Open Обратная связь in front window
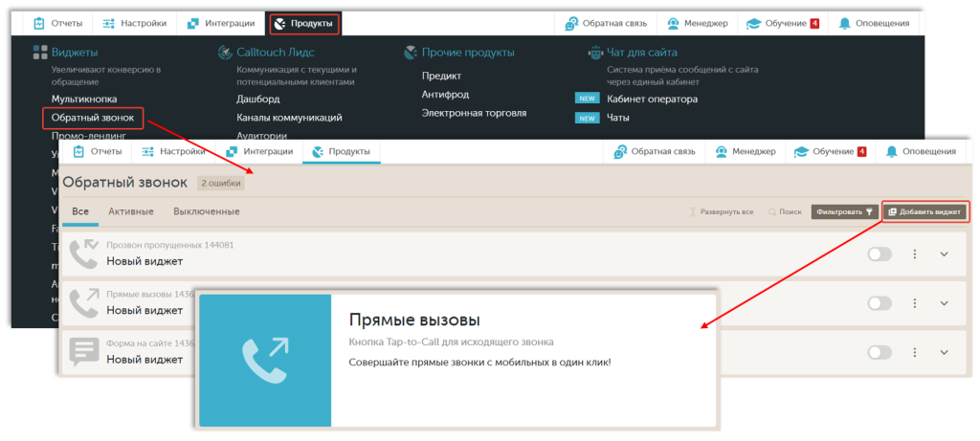Screen dimensions: 980x441 pos(654,151)
